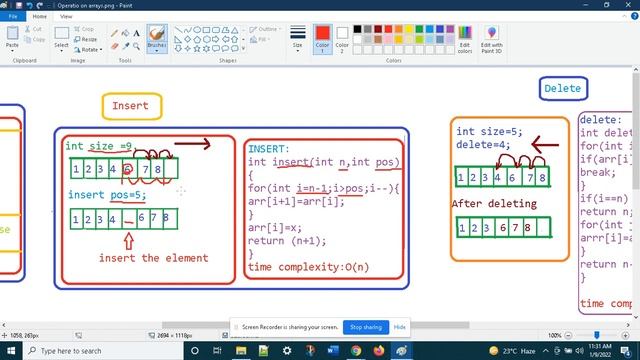Click the Undo arrow in title bar
Image resolution: width=640 pixels, height=360 pixels.
(x=29, y=5)
